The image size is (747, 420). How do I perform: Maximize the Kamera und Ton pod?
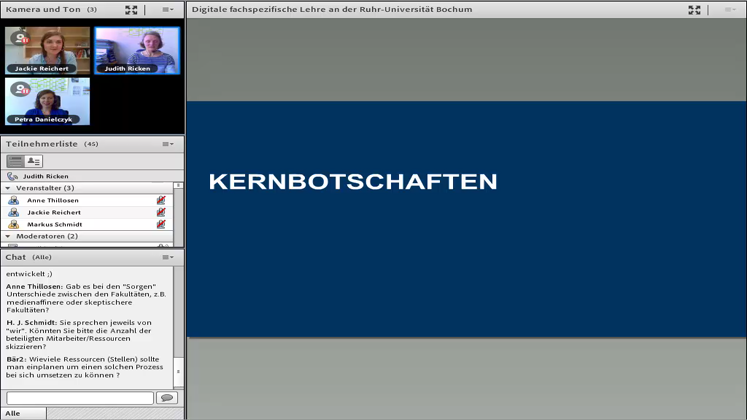131,9
